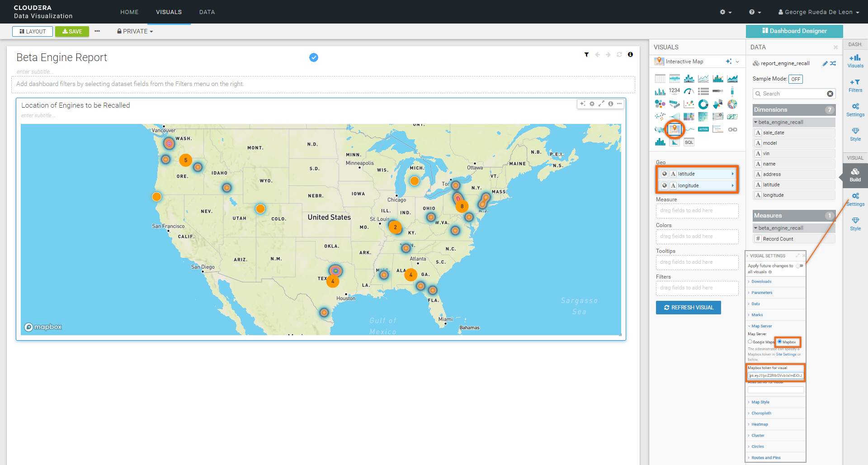
Task: Click the REFRESH VISUAL button
Action: [x=689, y=308]
